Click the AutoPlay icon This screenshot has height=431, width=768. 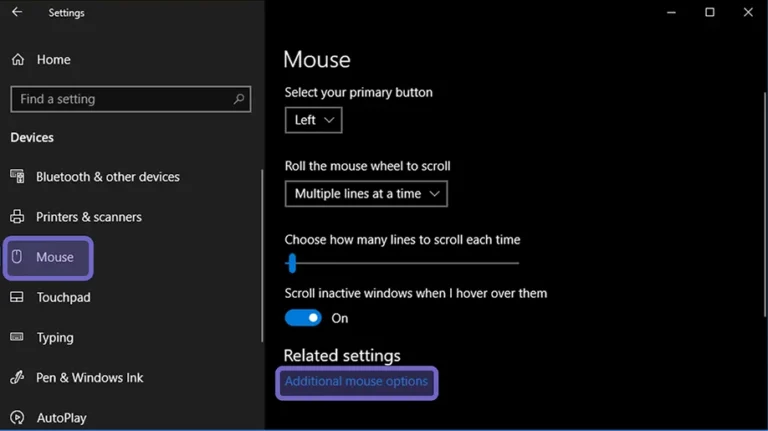pos(17,417)
